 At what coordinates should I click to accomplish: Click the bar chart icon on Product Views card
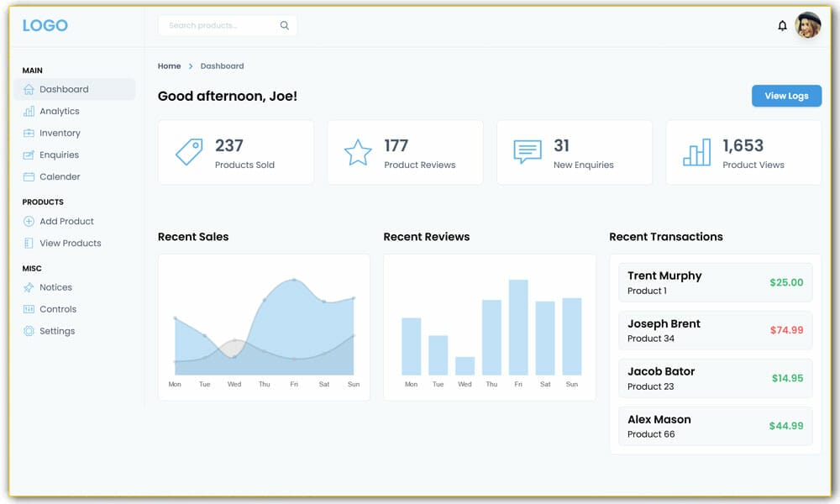pyautogui.click(x=696, y=151)
